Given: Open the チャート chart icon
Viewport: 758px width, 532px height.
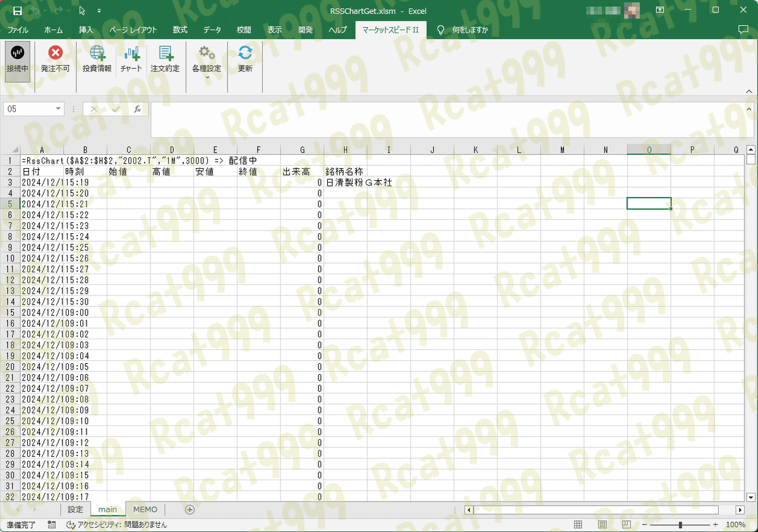Looking at the screenshot, I should tap(131, 53).
